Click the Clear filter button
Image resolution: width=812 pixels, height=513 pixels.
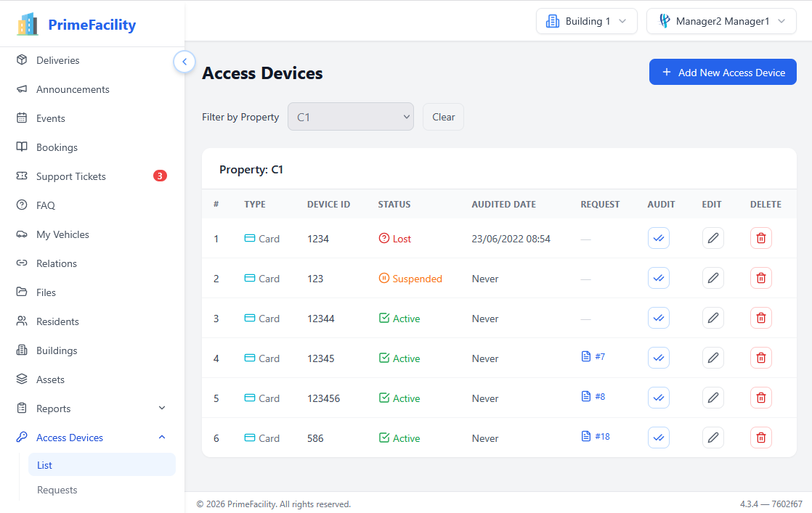443,116
